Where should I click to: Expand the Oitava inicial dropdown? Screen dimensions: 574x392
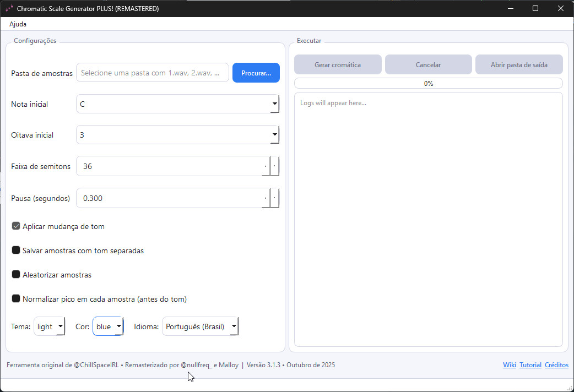coord(177,135)
